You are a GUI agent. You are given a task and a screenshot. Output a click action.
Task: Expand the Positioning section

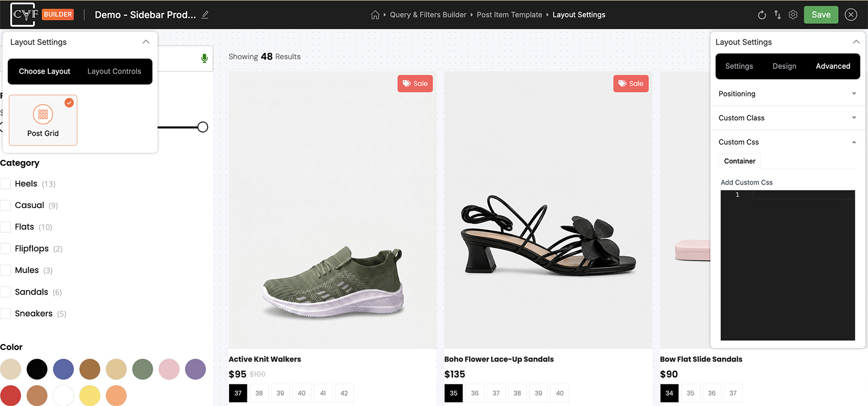(788, 94)
